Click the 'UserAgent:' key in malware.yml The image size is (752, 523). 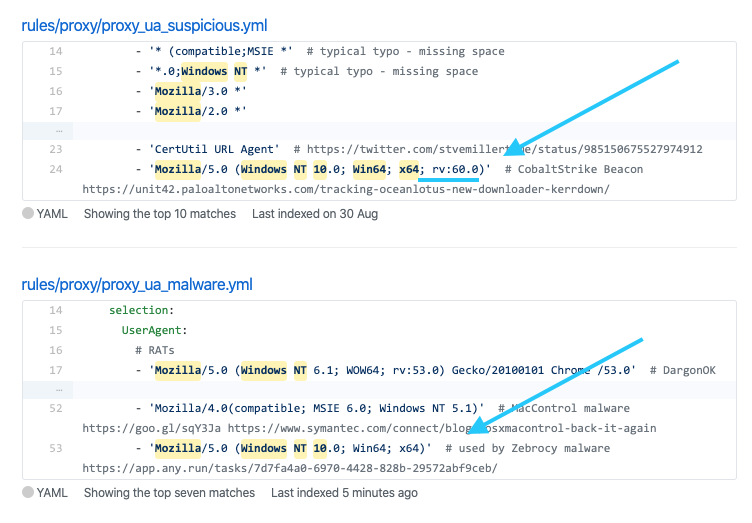pos(154,330)
